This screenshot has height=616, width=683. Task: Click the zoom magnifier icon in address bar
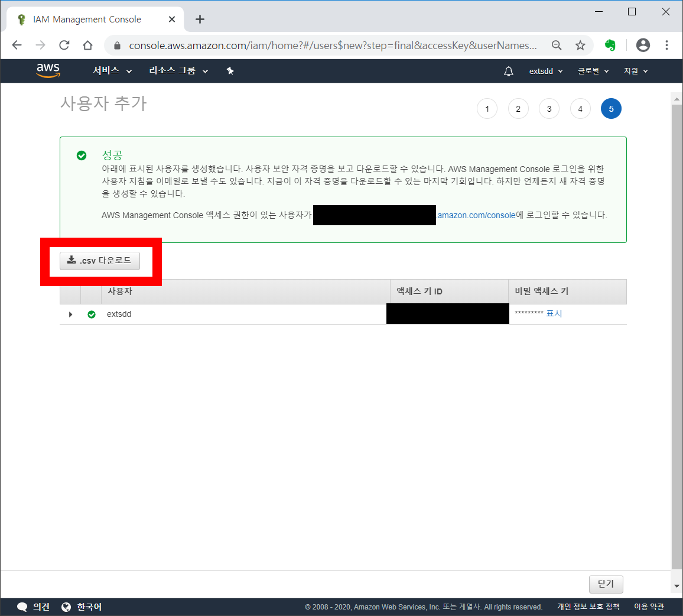pyautogui.click(x=556, y=45)
